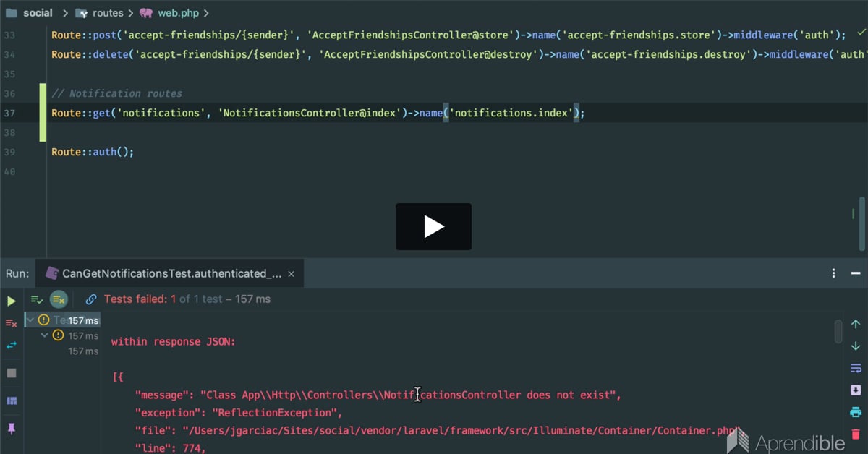
Task: Pin the Run tab with pin icon
Action: click(x=12, y=429)
